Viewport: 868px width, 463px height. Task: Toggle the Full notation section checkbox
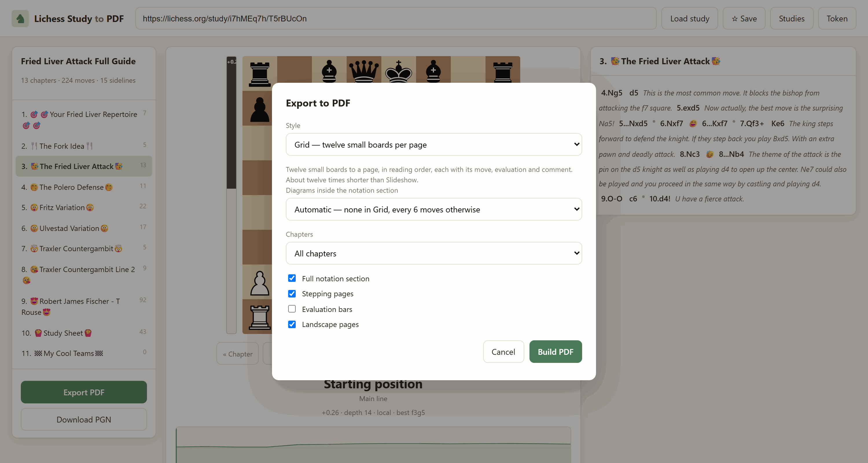pyautogui.click(x=292, y=278)
